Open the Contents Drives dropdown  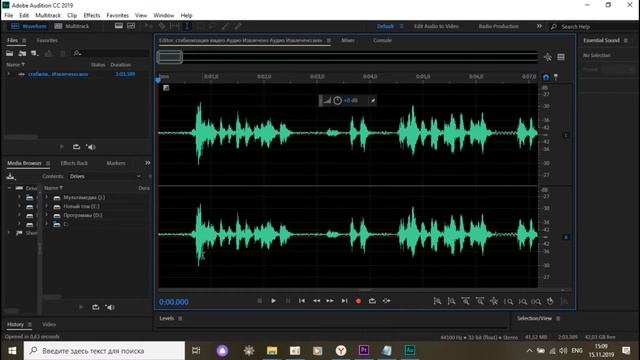coord(105,176)
